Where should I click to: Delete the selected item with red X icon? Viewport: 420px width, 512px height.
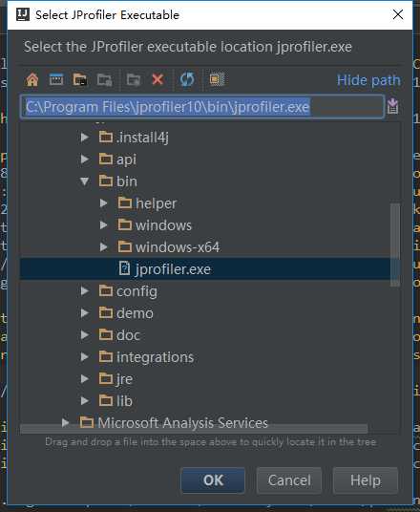coord(157,79)
